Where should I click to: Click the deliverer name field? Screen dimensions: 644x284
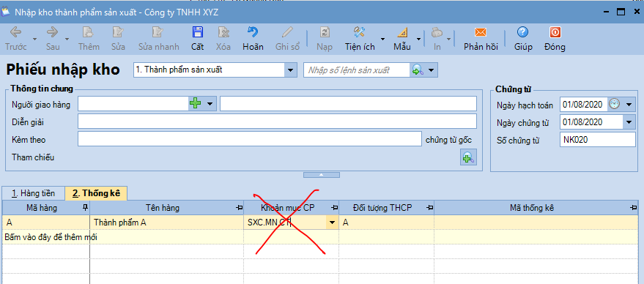tap(348, 104)
